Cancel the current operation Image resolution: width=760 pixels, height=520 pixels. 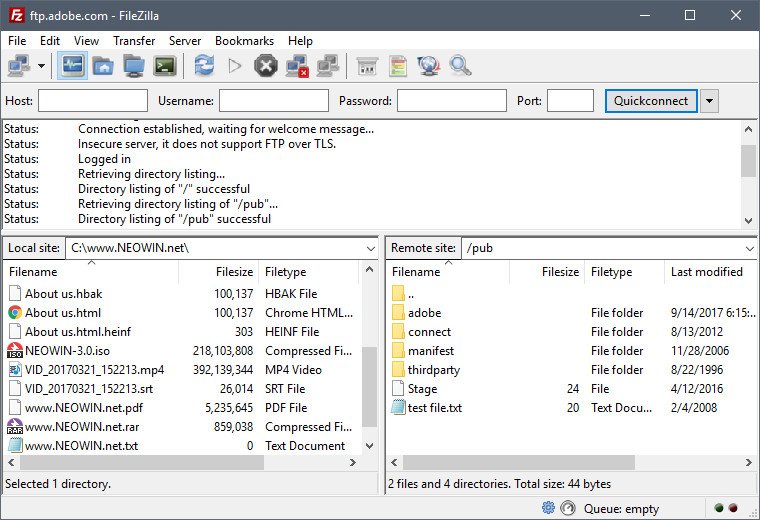[x=265, y=66]
